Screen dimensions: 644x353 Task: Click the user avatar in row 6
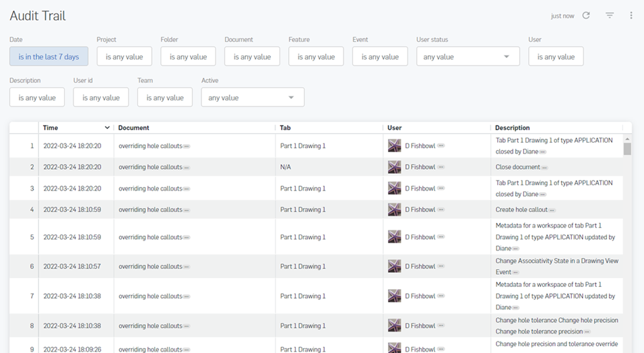tap(395, 266)
